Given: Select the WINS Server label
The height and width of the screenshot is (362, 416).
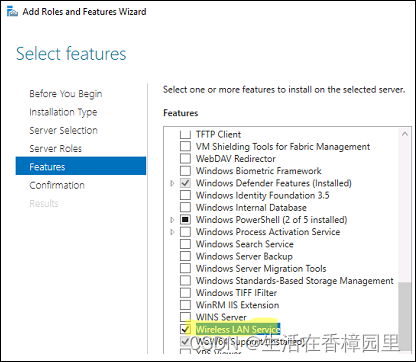Looking at the screenshot, I should click(221, 317).
